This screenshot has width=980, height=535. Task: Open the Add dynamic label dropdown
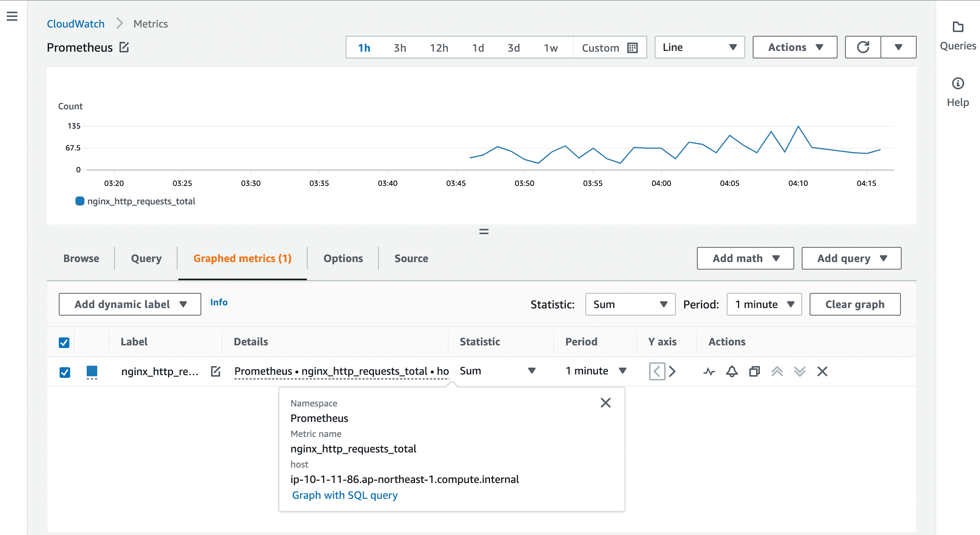click(130, 304)
